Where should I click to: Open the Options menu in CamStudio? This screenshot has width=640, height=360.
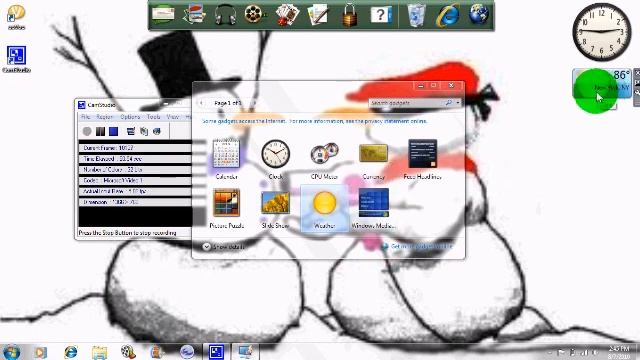(130, 117)
